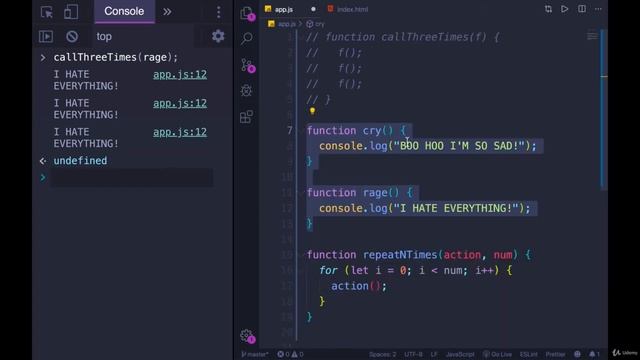This screenshot has width=640, height=360.
Task: Open VS Code Explorer view
Action: (247, 13)
